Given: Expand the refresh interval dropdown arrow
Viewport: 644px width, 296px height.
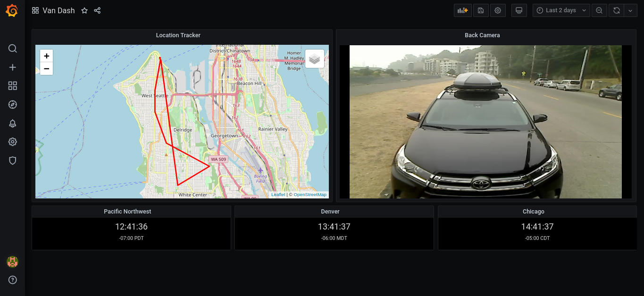Looking at the screenshot, I should (631, 10).
